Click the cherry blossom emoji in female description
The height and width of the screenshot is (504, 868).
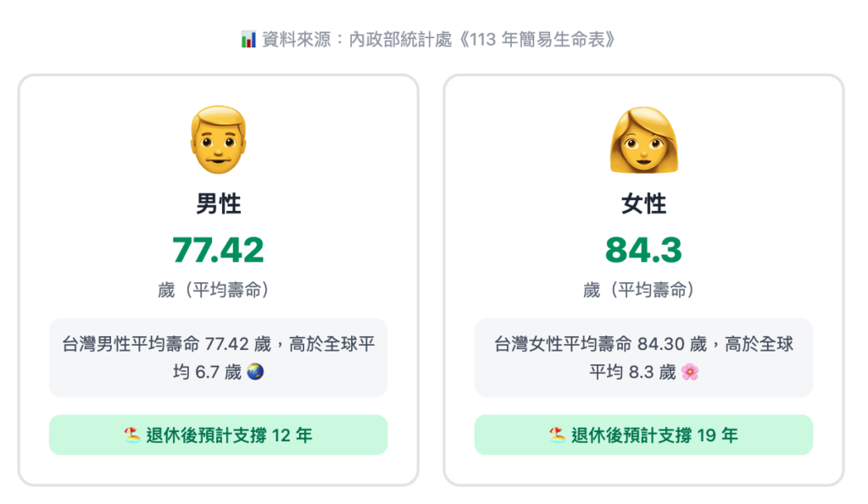coord(690,372)
